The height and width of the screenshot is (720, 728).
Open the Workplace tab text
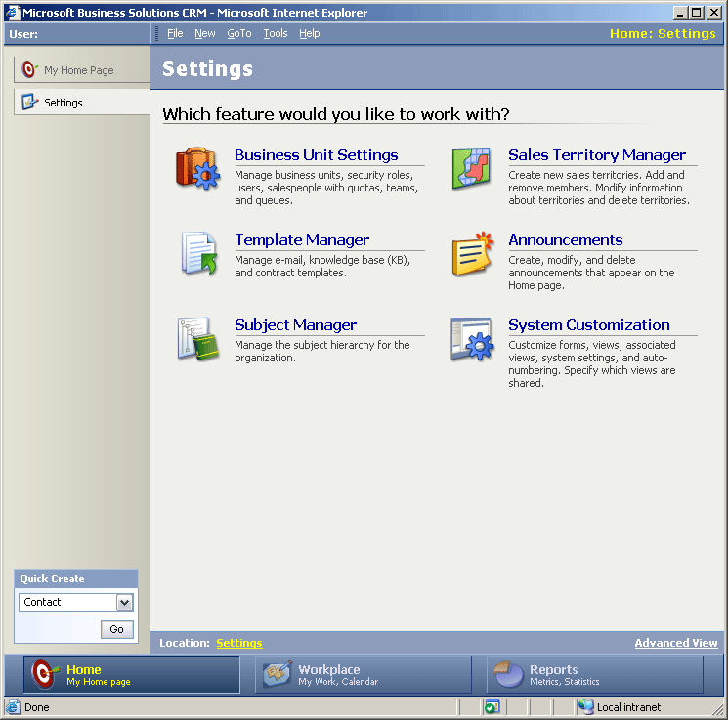328,669
